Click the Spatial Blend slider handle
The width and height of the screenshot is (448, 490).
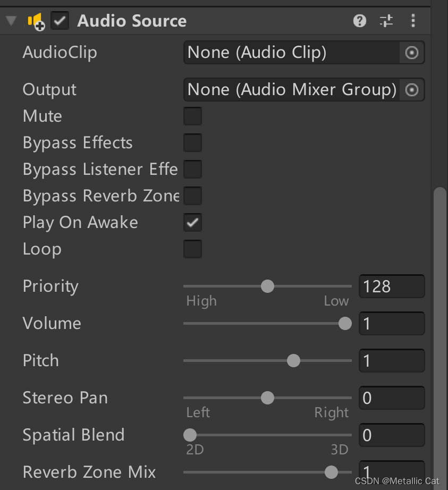[x=190, y=435]
